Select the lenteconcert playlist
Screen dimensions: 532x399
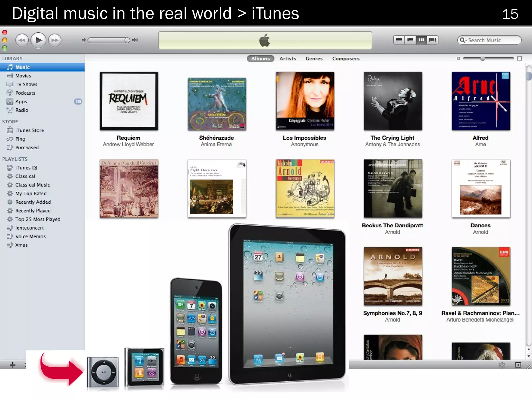coord(42,228)
